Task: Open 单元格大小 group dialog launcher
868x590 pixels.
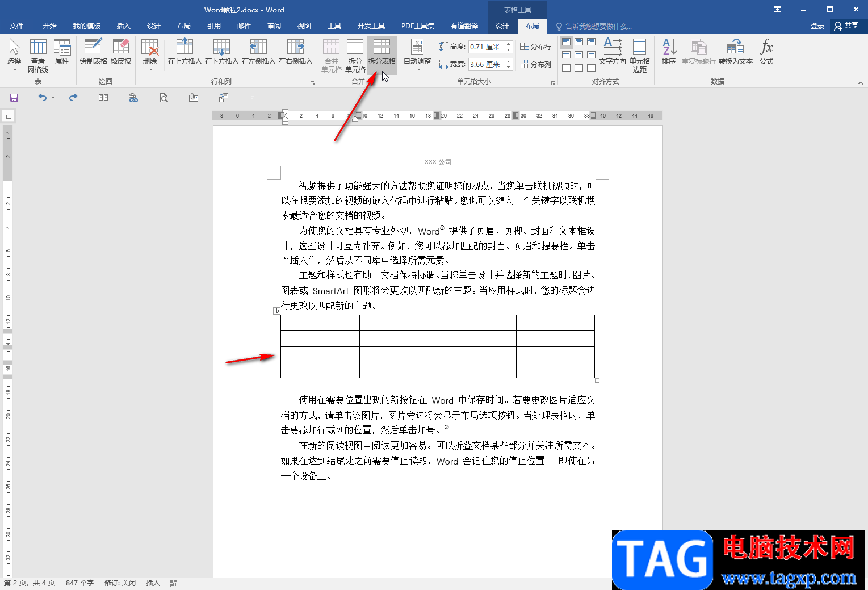Action: pyautogui.click(x=553, y=83)
